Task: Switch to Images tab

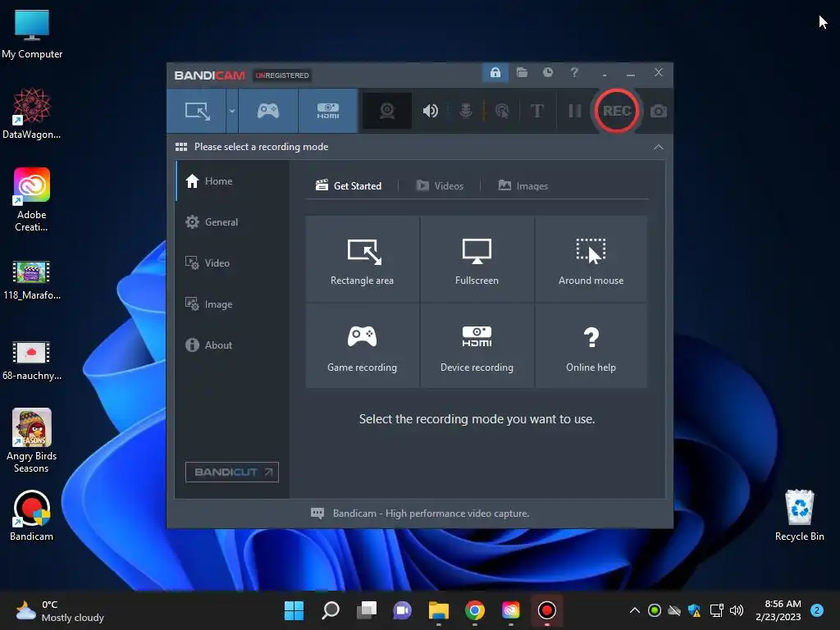Action: click(x=523, y=186)
